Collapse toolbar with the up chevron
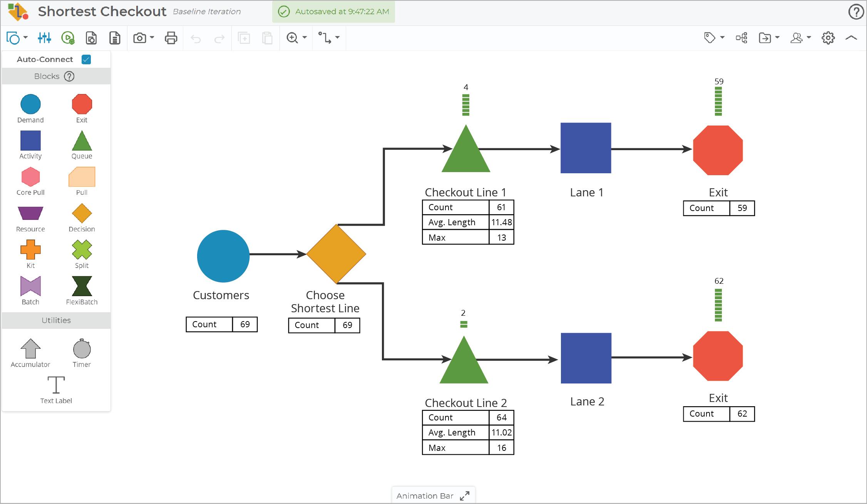 [851, 38]
